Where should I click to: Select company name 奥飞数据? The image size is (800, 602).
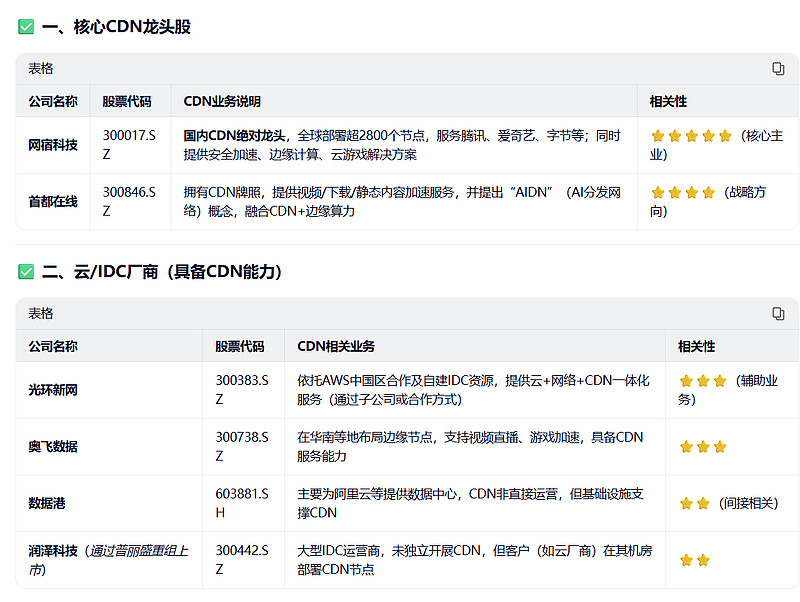point(53,446)
